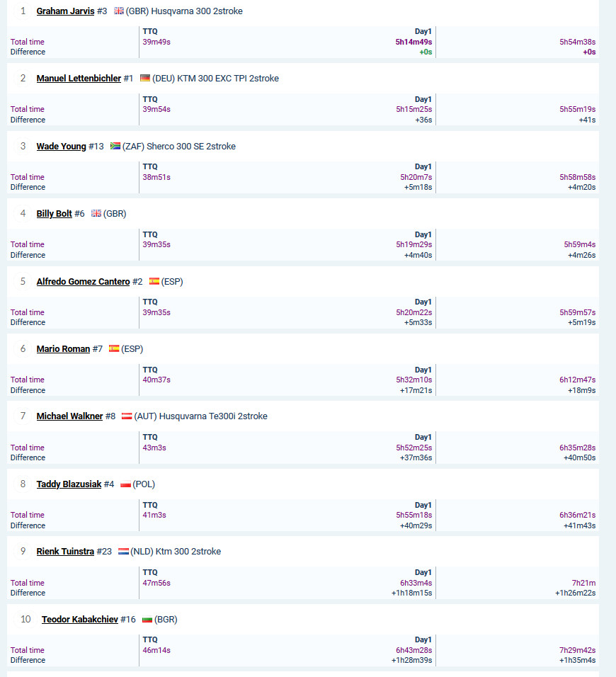The height and width of the screenshot is (677, 616).
Task: Click the Austrian flag beside Michael Walkner
Action: 127,416
